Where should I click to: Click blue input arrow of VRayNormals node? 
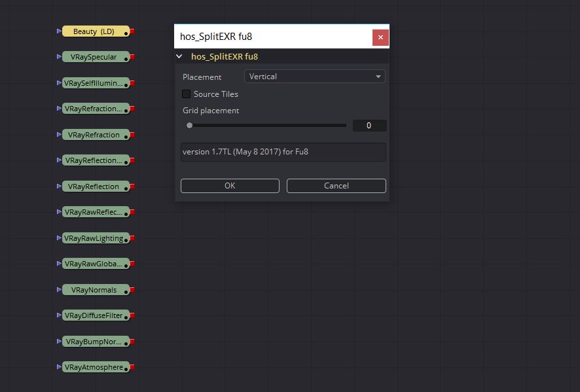click(x=59, y=290)
